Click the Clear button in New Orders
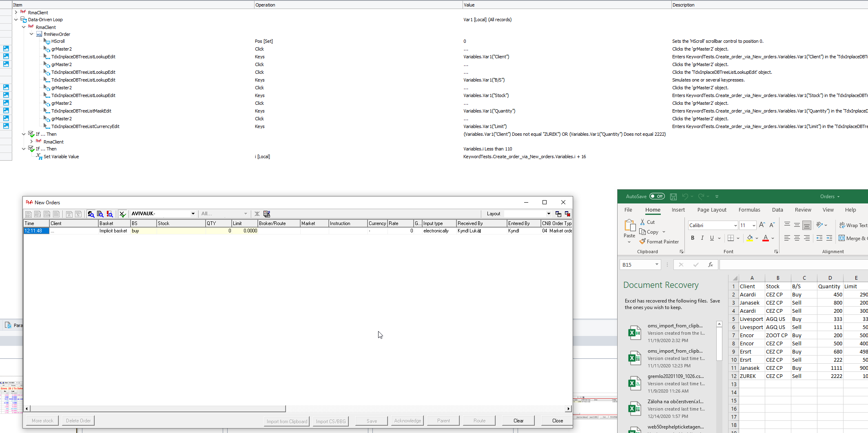The image size is (868, 433). click(518, 421)
